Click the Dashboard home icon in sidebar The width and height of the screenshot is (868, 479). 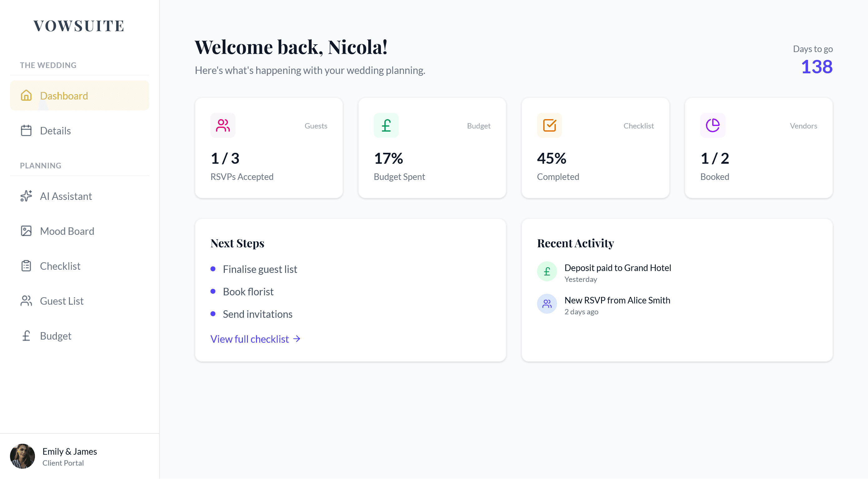tap(26, 96)
